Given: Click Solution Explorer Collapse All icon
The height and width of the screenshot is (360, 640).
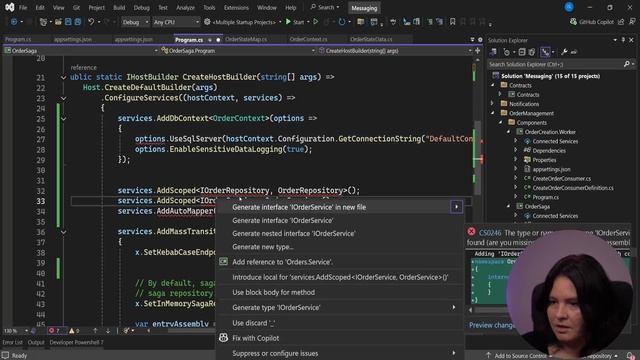Looking at the screenshot, I should [x=522, y=52].
